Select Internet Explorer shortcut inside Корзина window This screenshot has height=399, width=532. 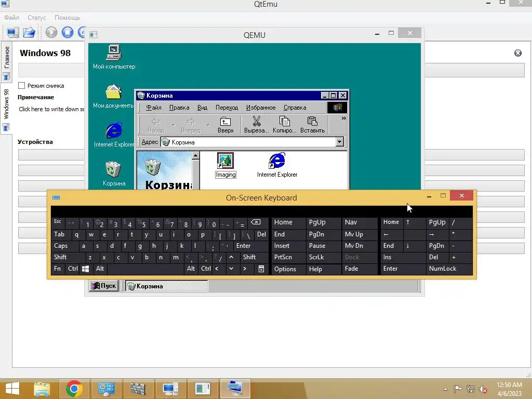click(277, 165)
